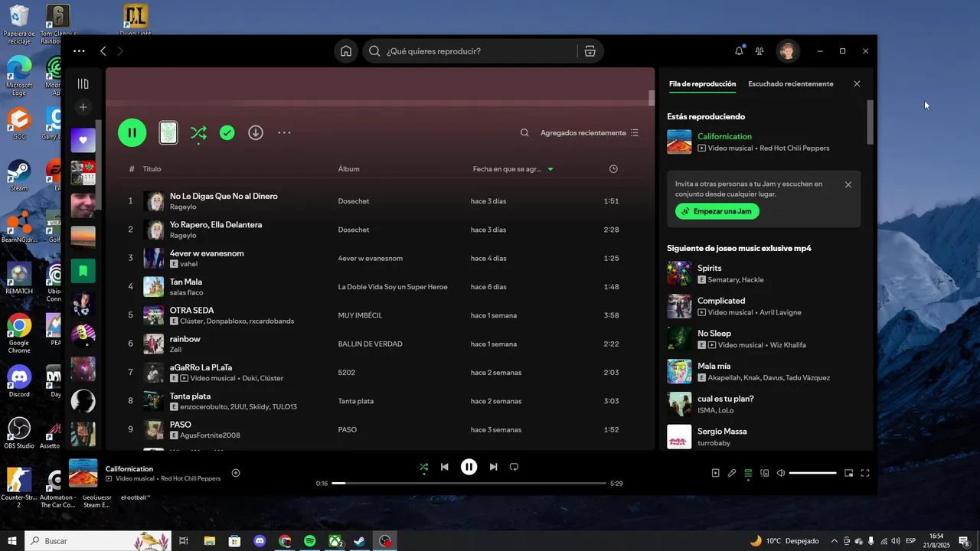
Task: Click the Windows Start button
Action: click(x=12, y=541)
